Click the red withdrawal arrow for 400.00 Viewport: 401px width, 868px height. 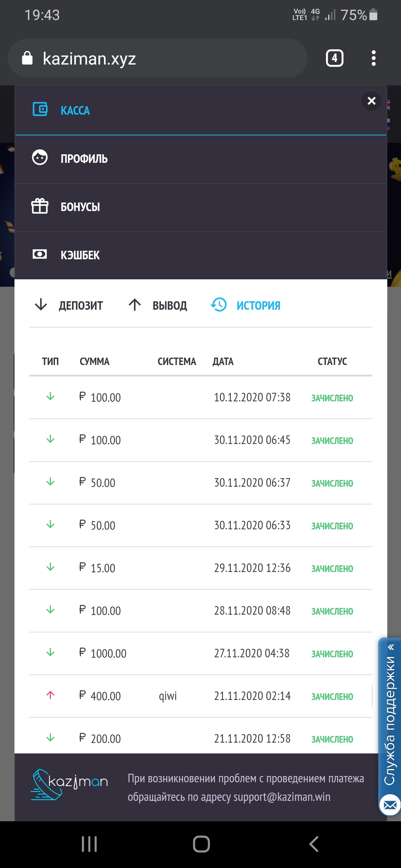(x=50, y=695)
